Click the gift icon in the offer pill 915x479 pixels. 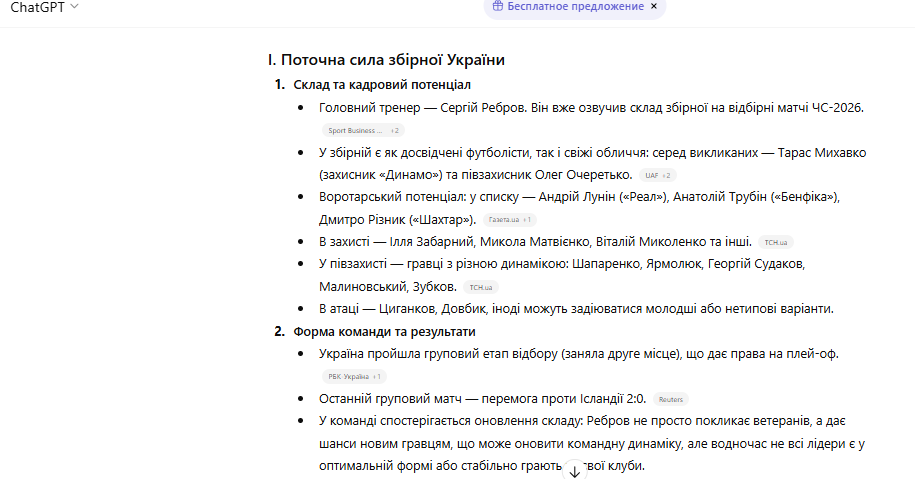coord(498,6)
